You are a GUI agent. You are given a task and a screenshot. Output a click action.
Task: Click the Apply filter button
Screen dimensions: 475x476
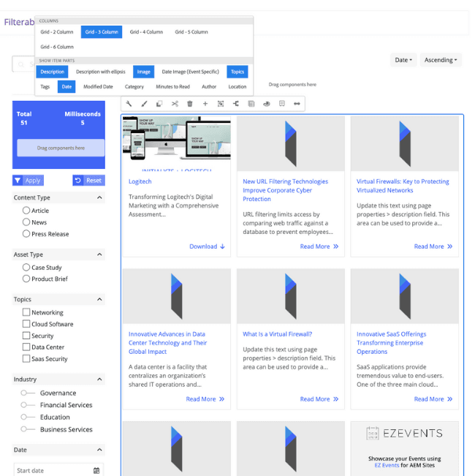(28, 181)
